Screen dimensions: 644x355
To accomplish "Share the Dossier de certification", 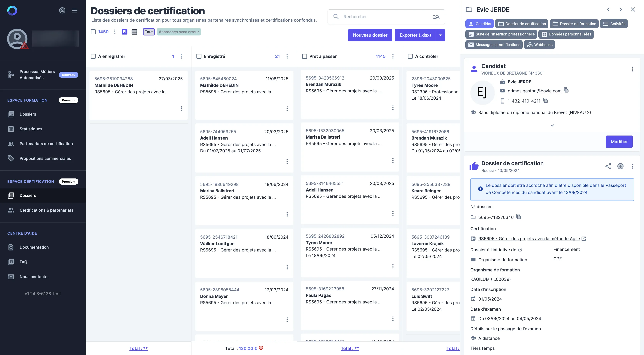I will tap(608, 166).
